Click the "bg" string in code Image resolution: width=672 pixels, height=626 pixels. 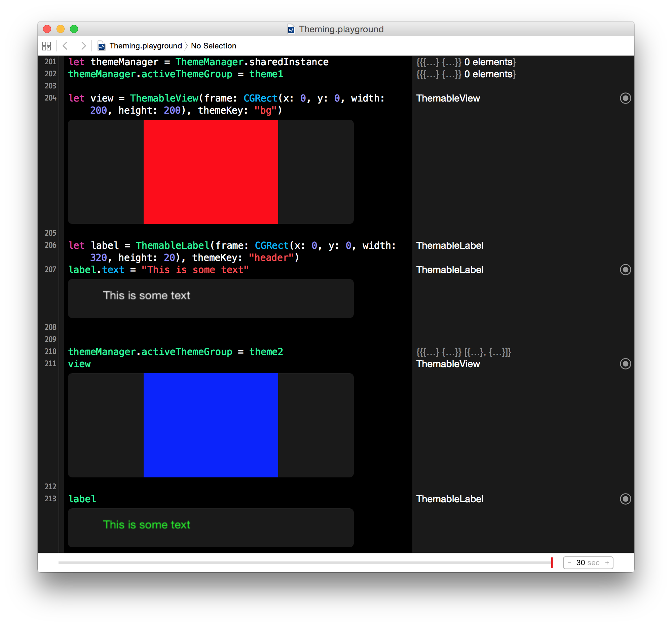click(265, 111)
